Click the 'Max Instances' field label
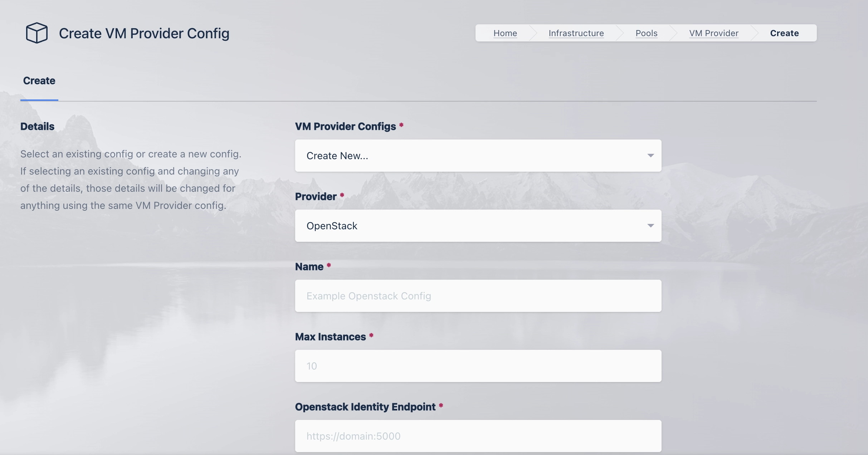Image resolution: width=868 pixels, height=455 pixels. [x=330, y=337]
